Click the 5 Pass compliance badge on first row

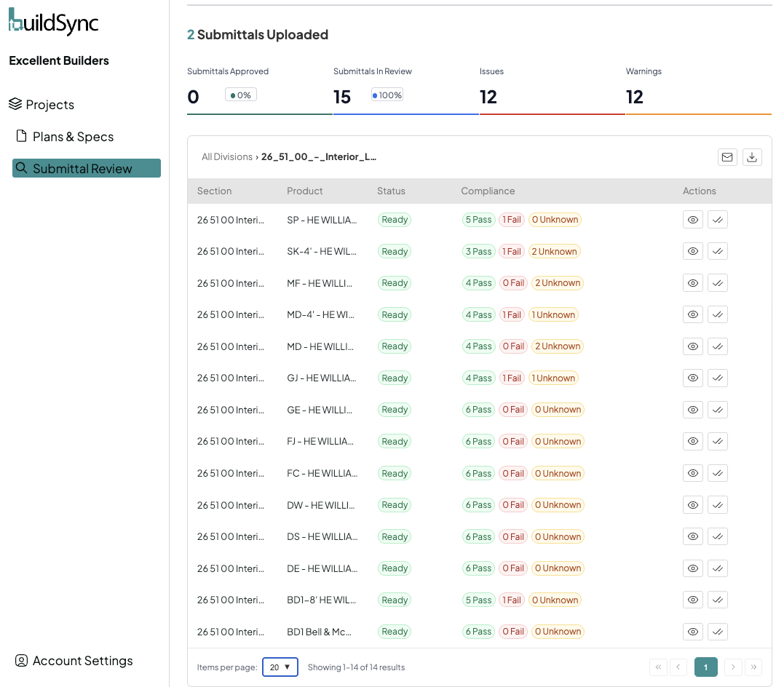[478, 219]
